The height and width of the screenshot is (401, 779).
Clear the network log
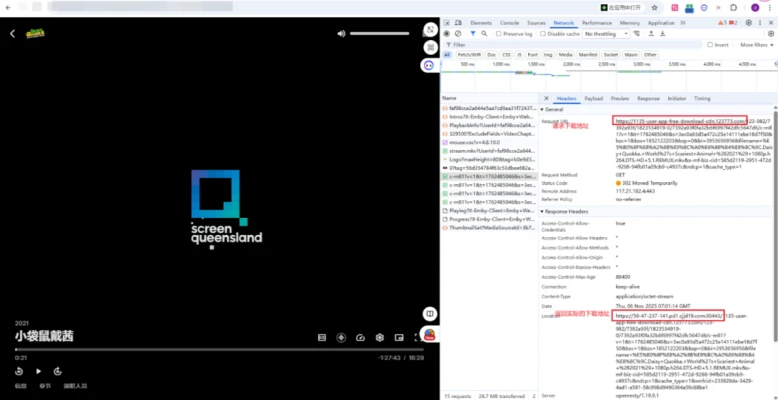[458, 33]
